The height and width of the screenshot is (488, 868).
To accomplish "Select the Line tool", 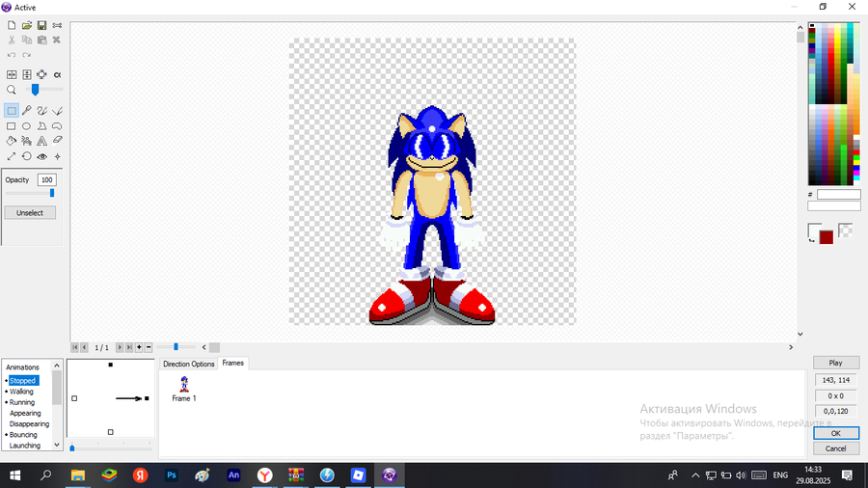I will click(x=57, y=111).
